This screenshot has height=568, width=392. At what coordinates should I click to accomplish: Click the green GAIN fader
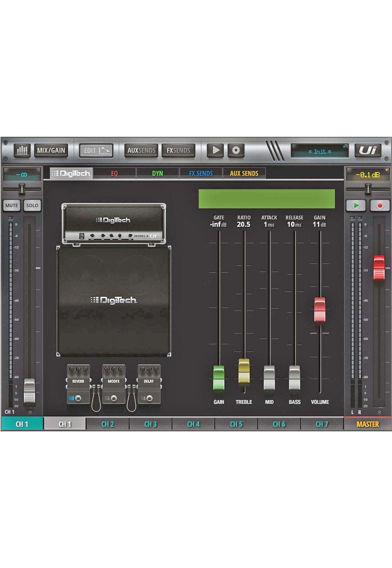pyautogui.click(x=219, y=377)
